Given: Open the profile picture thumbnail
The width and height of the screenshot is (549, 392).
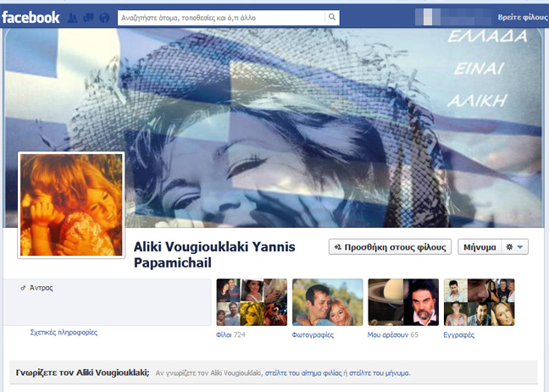Looking at the screenshot, I should [x=71, y=204].
